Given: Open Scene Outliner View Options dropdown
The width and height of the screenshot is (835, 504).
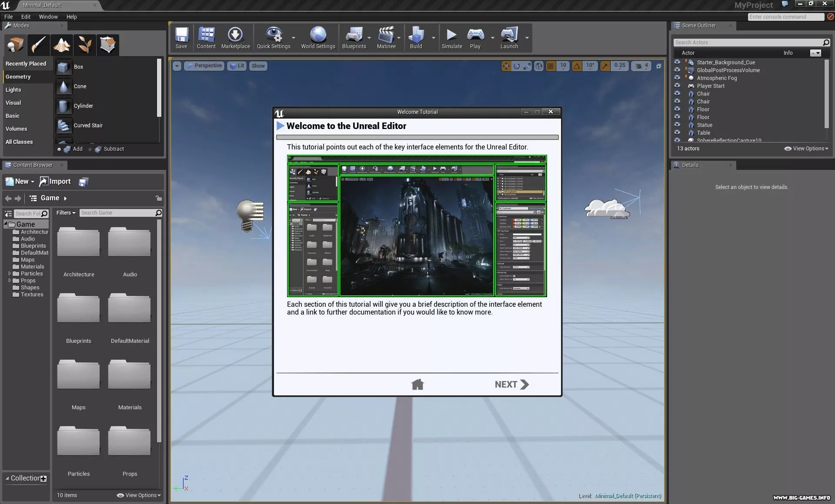Looking at the screenshot, I should [807, 149].
